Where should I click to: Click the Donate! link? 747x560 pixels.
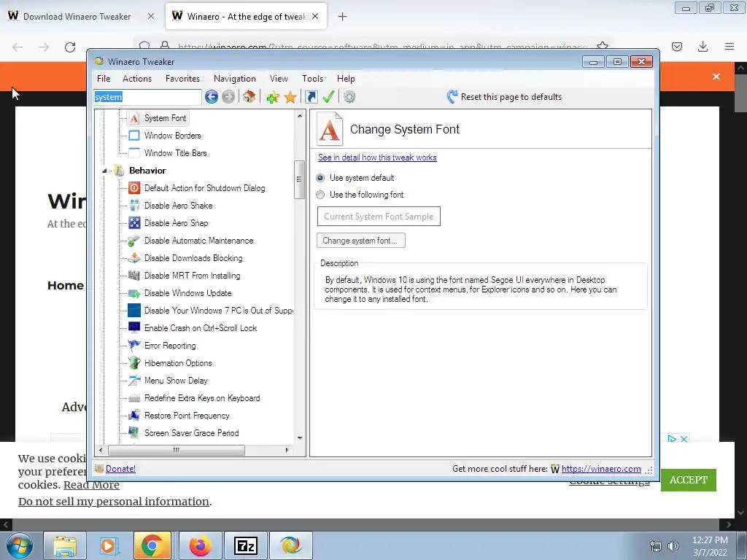click(x=120, y=469)
